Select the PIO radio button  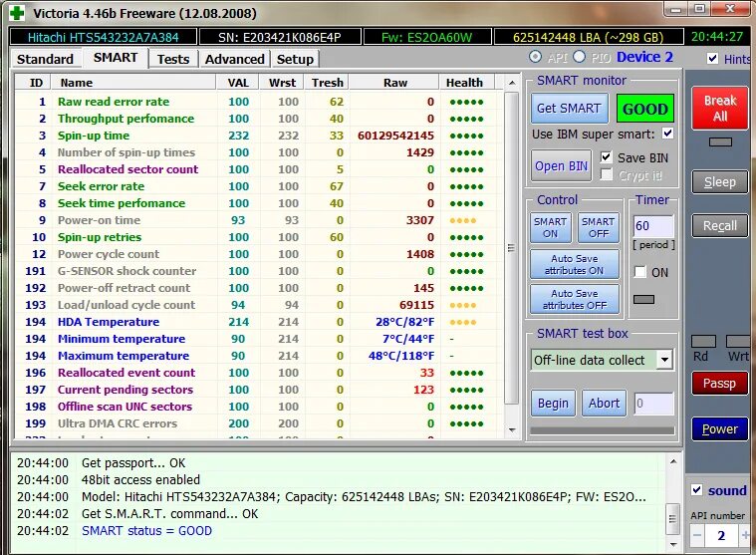[x=580, y=57]
